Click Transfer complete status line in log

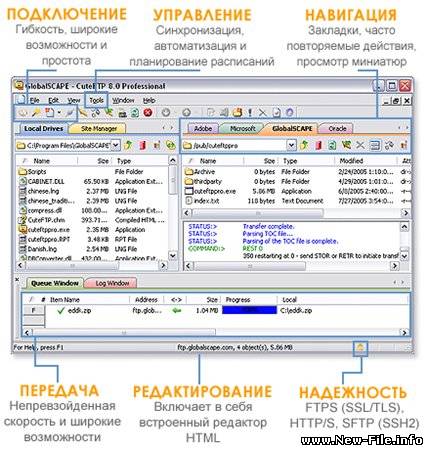269,226
